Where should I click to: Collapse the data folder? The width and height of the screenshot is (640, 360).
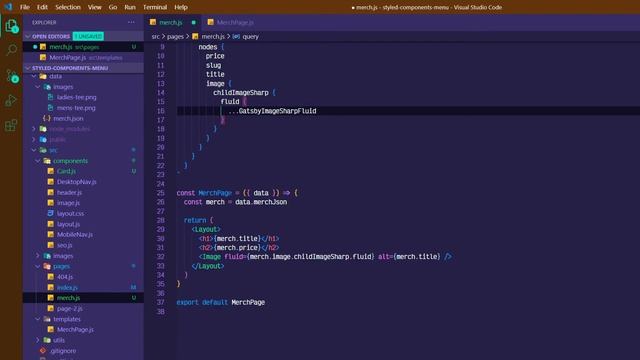click(34, 76)
